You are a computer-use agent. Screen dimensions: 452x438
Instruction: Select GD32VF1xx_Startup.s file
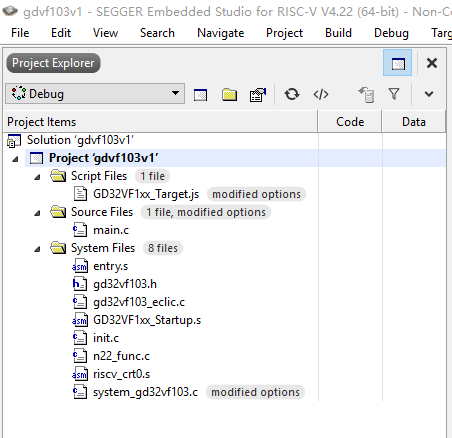tap(147, 320)
